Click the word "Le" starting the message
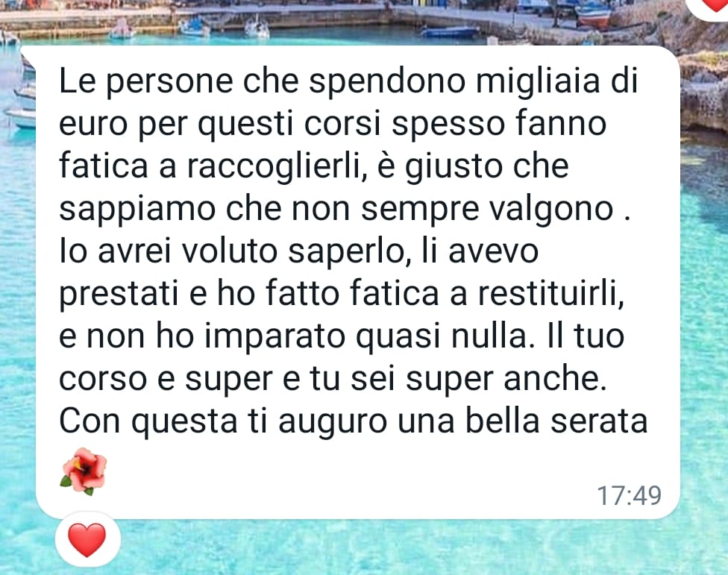728x575 pixels. click(77, 81)
